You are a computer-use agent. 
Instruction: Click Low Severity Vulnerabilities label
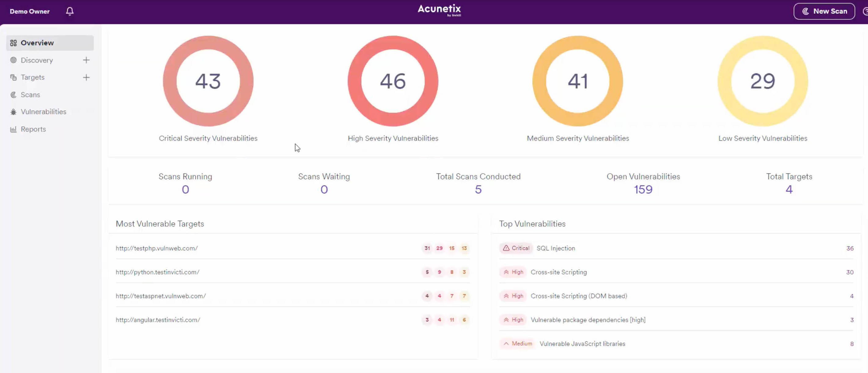tap(763, 138)
